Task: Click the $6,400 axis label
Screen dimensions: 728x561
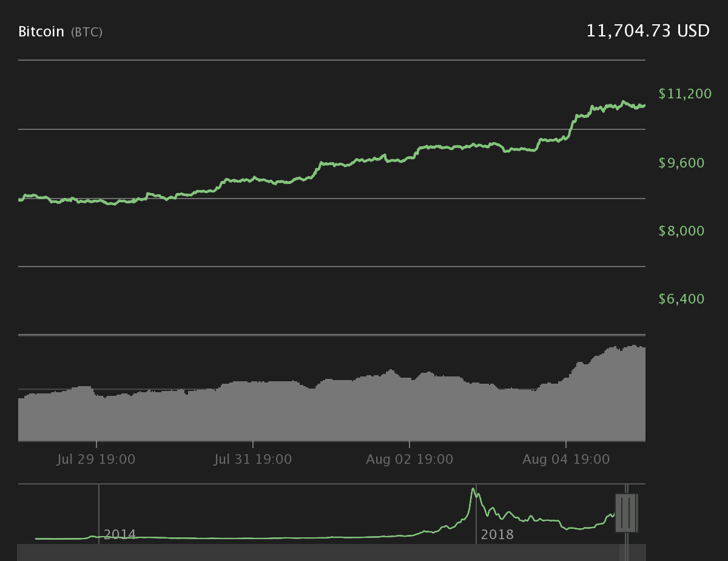Action: click(x=682, y=299)
